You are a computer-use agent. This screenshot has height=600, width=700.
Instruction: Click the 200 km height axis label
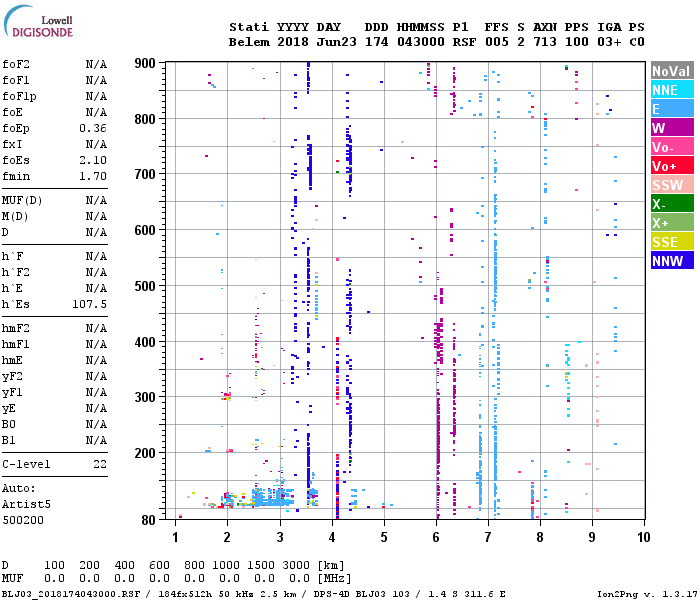[x=145, y=453]
